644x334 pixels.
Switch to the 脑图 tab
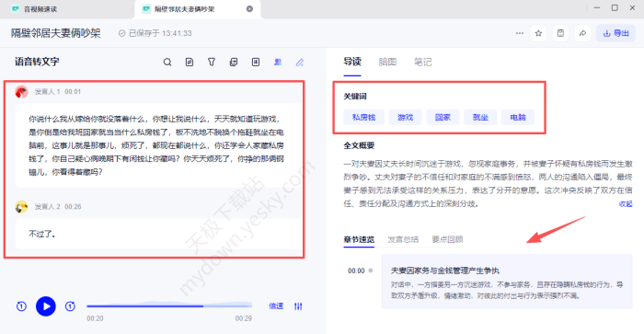[387, 62]
